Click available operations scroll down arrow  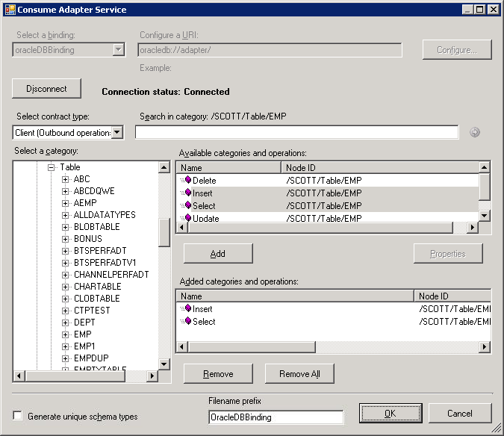tap(485, 216)
